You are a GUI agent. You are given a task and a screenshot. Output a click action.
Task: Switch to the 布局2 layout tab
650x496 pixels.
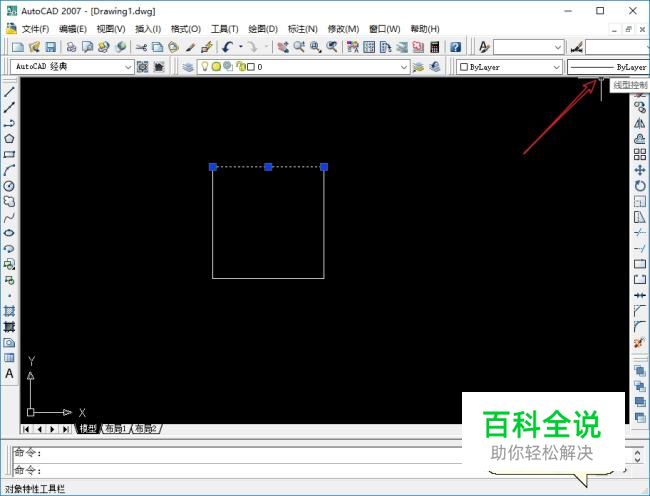(x=146, y=428)
